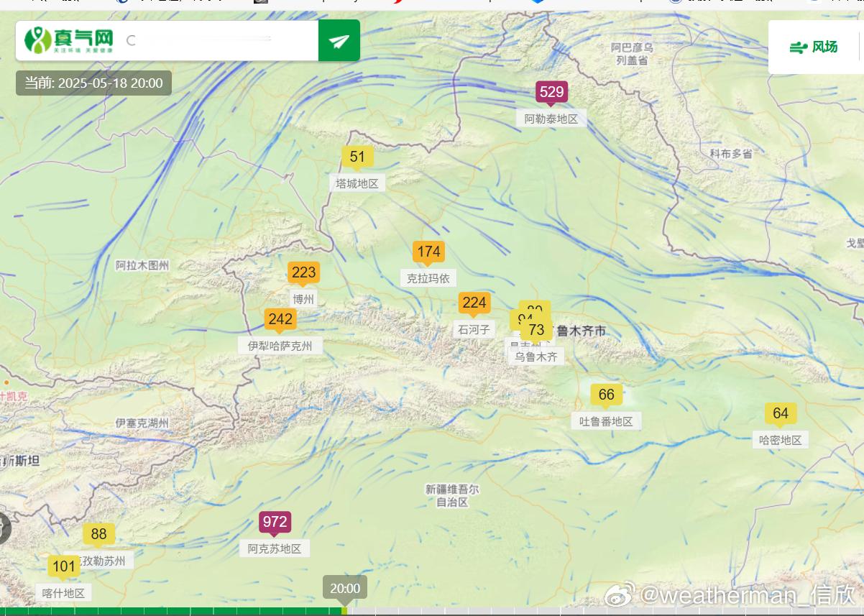Screen dimensions: 864x616
Task: Click the 真气网 logo
Action: pyautogui.click(x=69, y=40)
